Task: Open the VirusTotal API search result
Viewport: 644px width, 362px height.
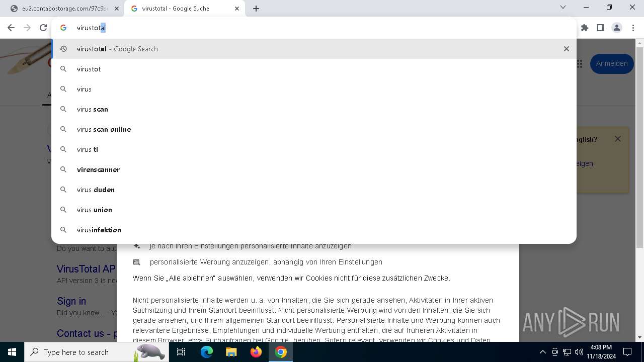Action: click(86, 269)
